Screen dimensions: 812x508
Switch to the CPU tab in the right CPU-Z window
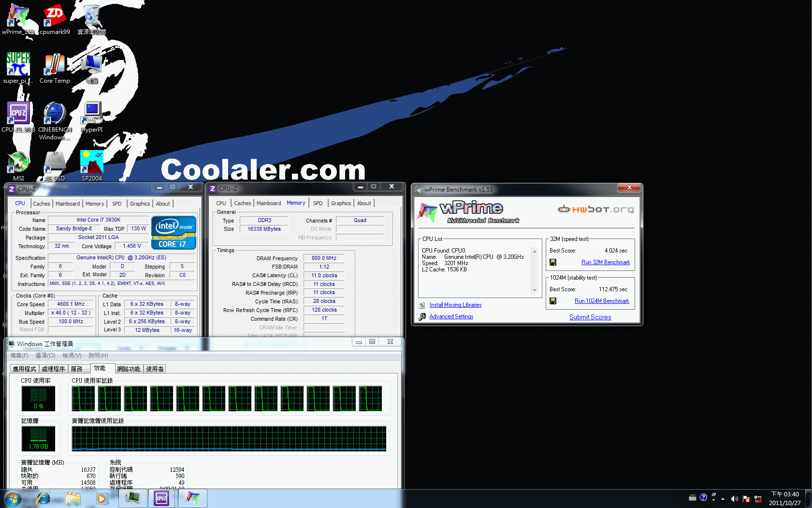221,203
